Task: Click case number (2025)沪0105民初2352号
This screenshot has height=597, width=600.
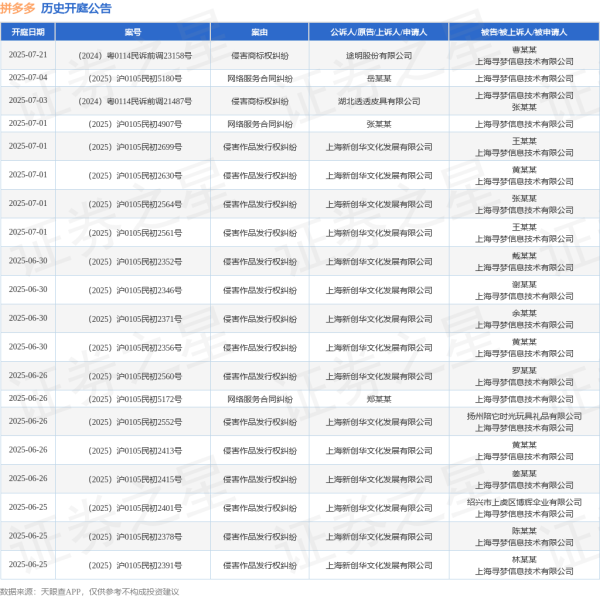Action: pos(135,262)
